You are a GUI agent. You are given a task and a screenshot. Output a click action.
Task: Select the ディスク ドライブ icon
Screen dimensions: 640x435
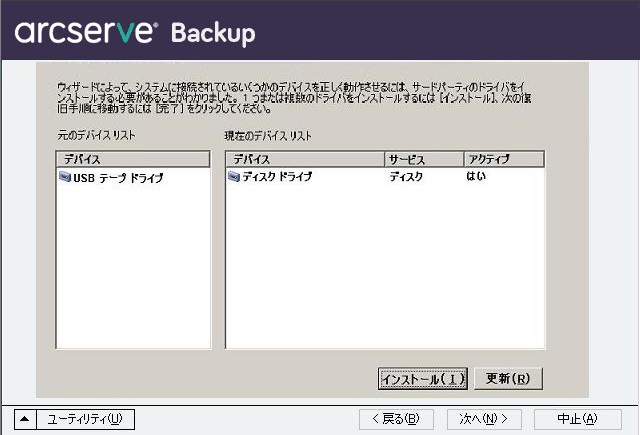coord(234,176)
